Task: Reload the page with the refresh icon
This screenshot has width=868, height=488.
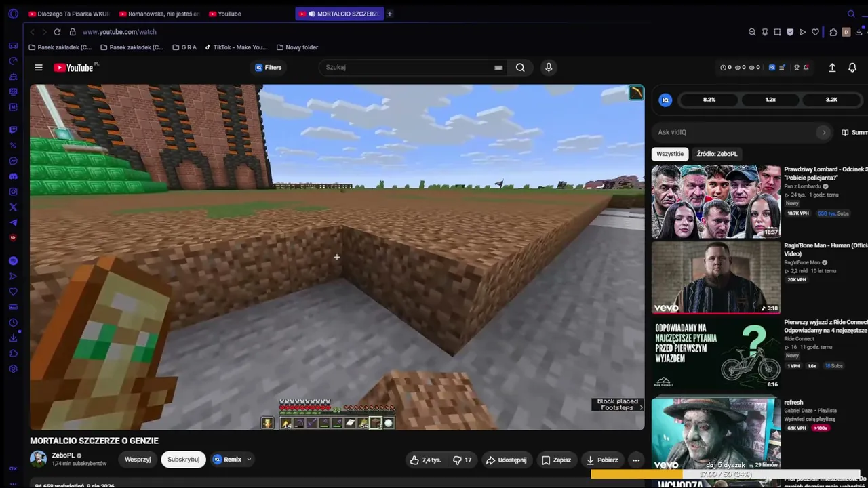Action: 57,32
